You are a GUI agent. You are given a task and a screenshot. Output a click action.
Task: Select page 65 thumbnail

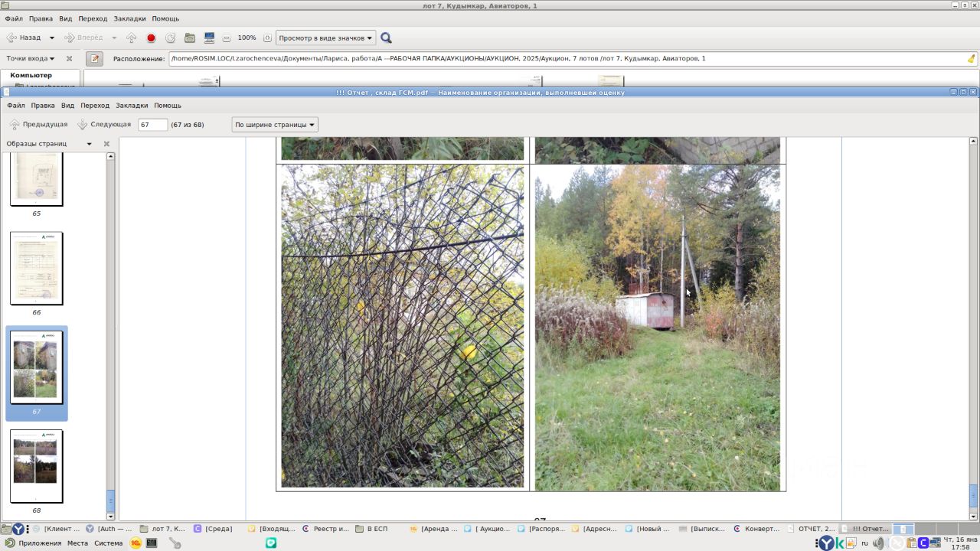click(x=36, y=181)
